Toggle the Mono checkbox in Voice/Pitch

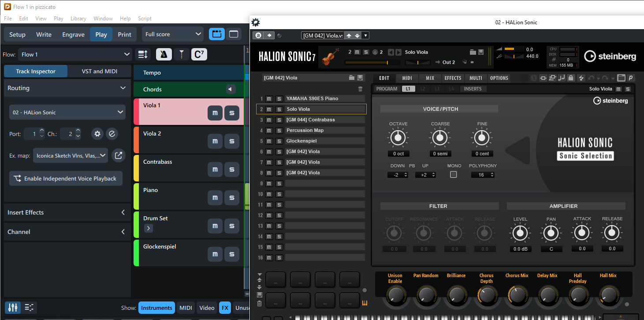453,174
